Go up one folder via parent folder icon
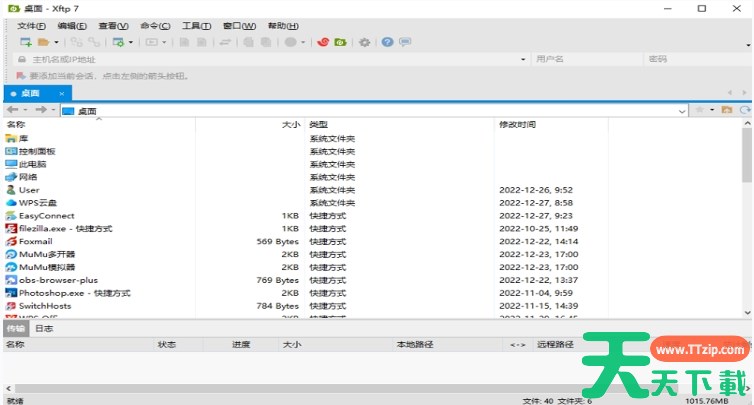This screenshot has height=405, width=754. (x=727, y=109)
